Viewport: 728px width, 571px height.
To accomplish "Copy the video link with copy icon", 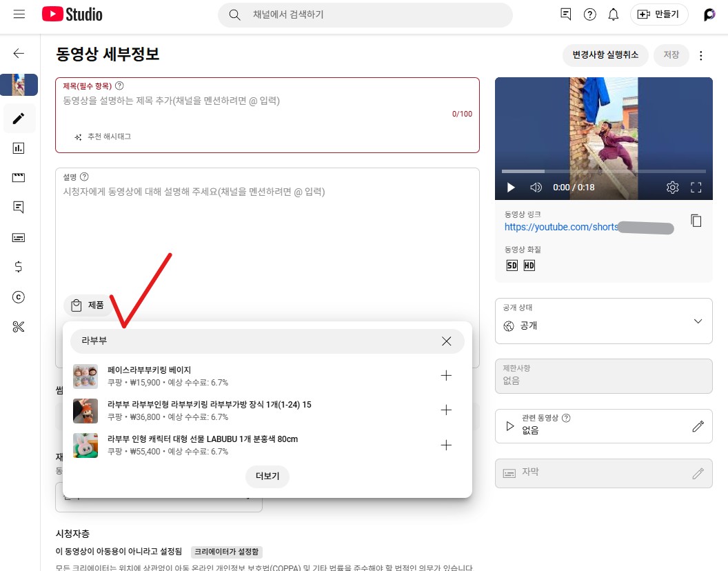I will click(x=696, y=221).
